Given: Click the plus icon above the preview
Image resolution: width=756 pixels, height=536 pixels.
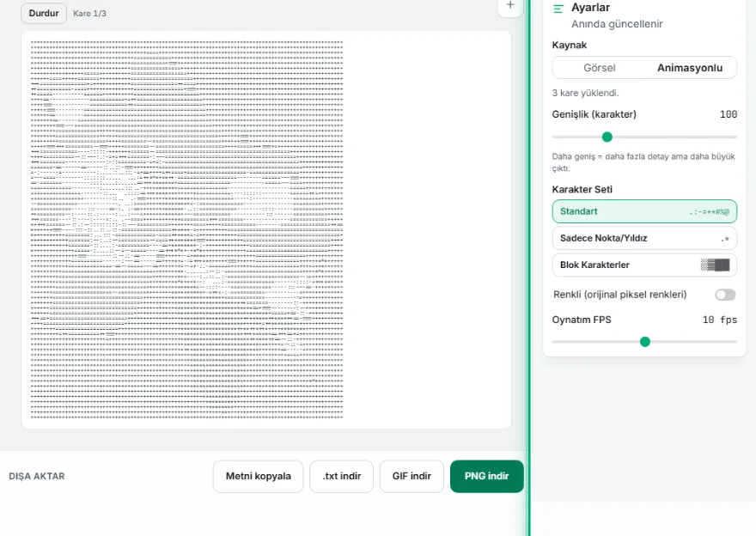Looking at the screenshot, I should (510, 6).
